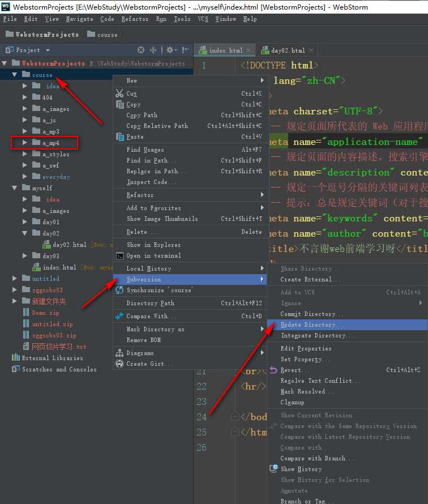Choose Find in Path entry

(x=191, y=160)
